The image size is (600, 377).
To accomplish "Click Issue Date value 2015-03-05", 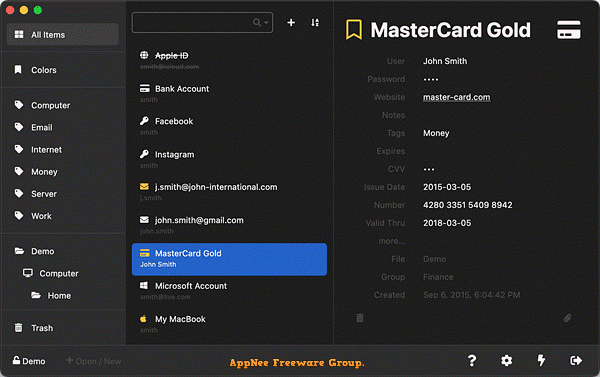I will coord(447,187).
